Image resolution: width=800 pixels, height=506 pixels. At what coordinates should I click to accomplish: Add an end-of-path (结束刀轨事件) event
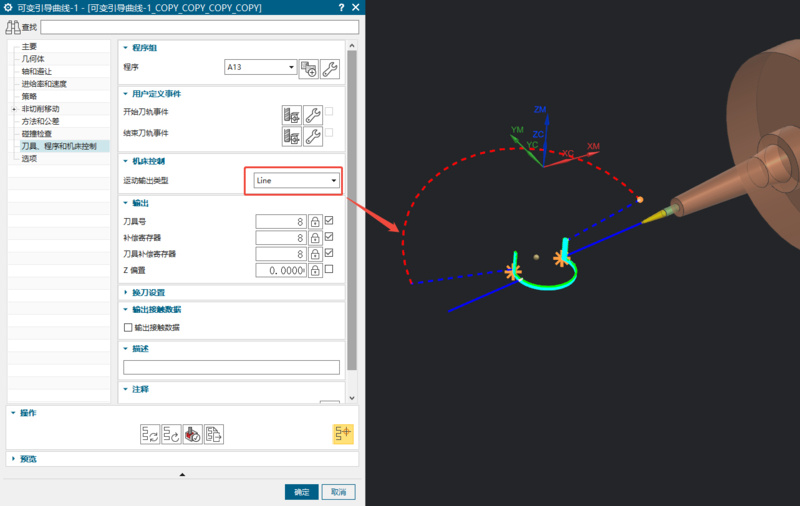pos(291,135)
